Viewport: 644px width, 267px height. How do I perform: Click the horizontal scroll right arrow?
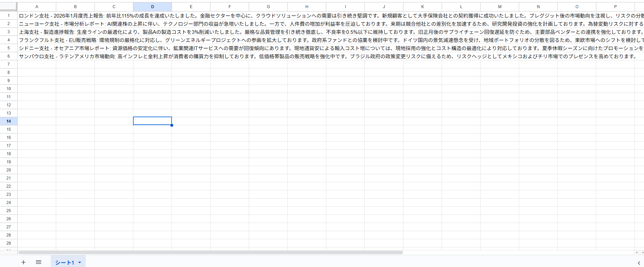click(x=642, y=252)
